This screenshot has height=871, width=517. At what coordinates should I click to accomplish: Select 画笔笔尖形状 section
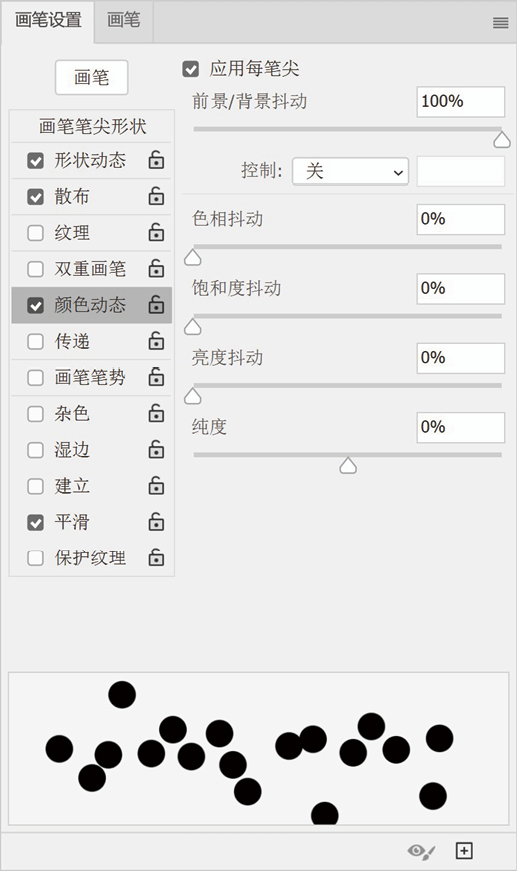tap(92, 127)
